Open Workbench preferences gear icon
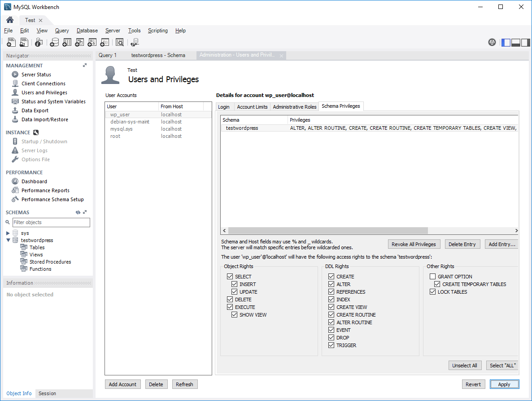The image size is (532, 401). [492, 42]
